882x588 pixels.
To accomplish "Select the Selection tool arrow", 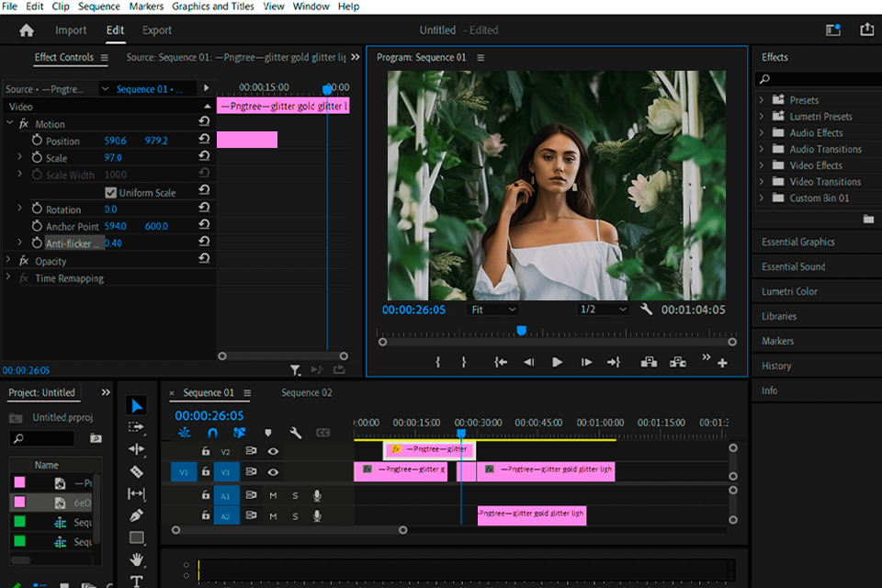I will 137,406.
